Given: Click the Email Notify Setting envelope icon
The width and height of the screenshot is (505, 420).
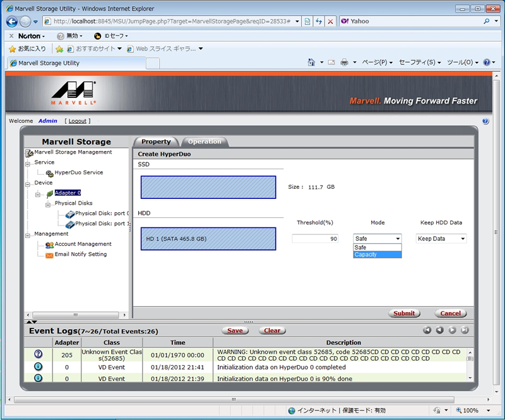Looking at the screenshot, I should point(49,255).
